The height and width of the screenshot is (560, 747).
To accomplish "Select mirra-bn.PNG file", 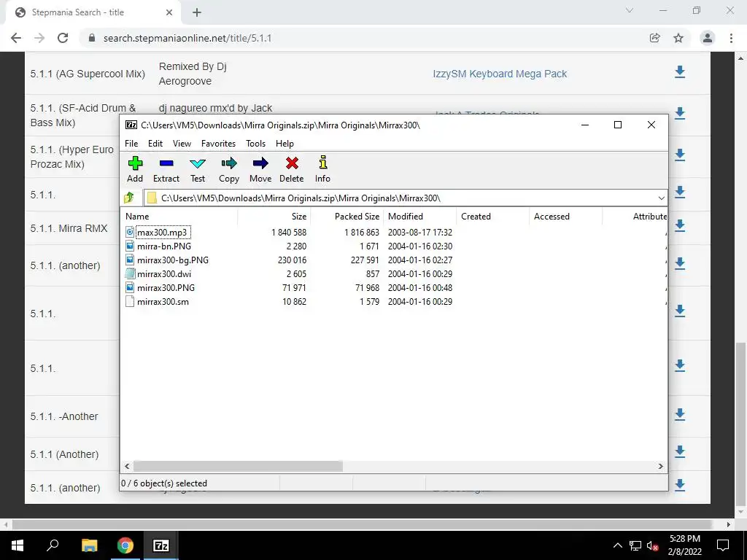I will pyautogui.click(x=164, y=246).
